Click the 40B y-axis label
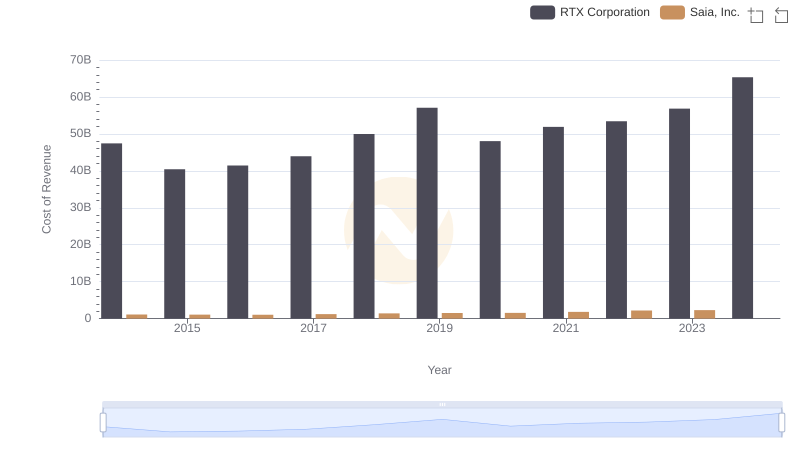Image resolution: width=800 pixels, height=461 pixels. coord(81,170)
